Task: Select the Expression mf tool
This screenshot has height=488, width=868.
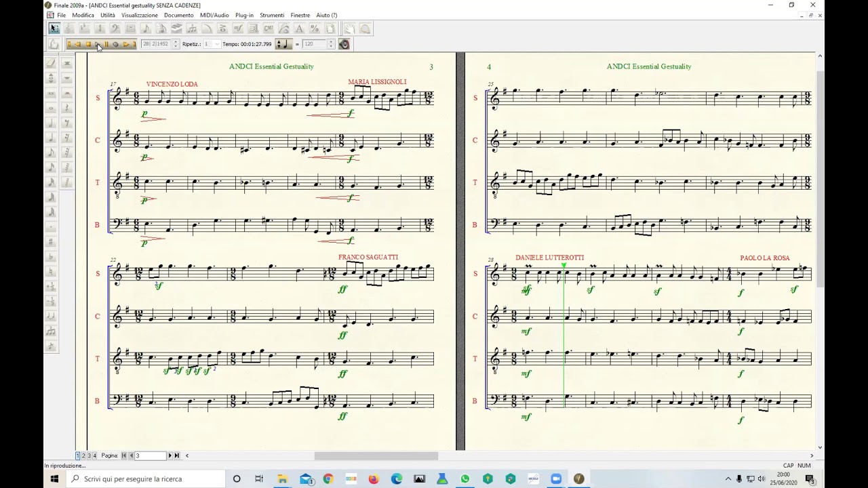Action: [237, 28]
